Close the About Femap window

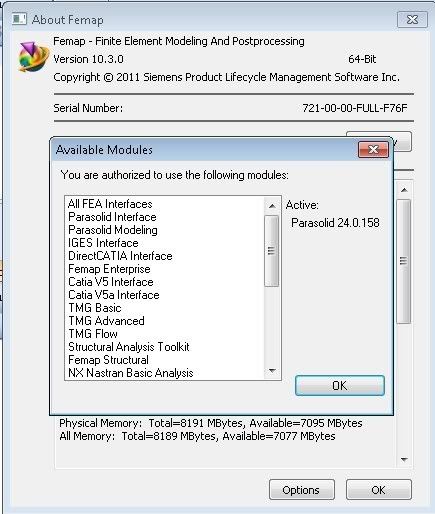point(412,20)
